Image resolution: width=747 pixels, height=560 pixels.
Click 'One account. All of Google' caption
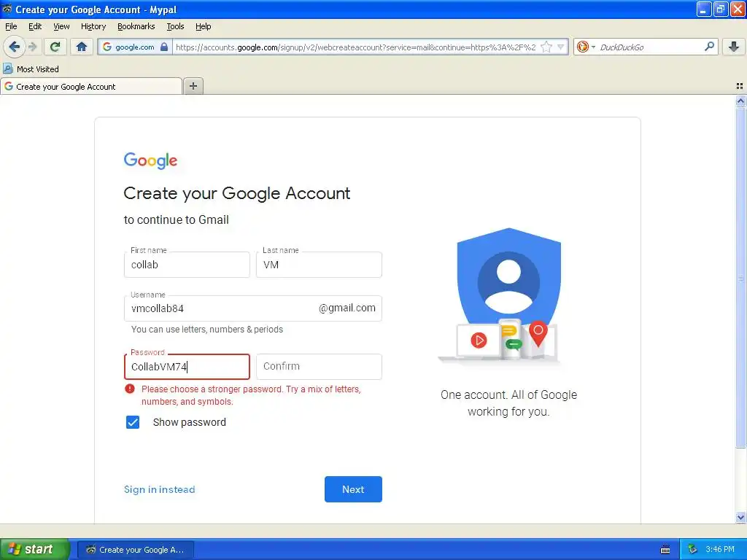508,394
